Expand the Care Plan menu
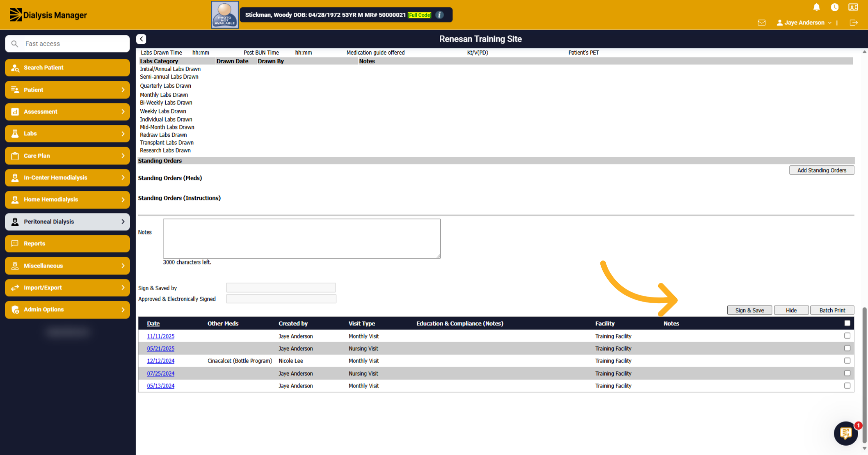The height and width of the screenshot is (455, 868). pyautogui.click(x=67, y=156)
